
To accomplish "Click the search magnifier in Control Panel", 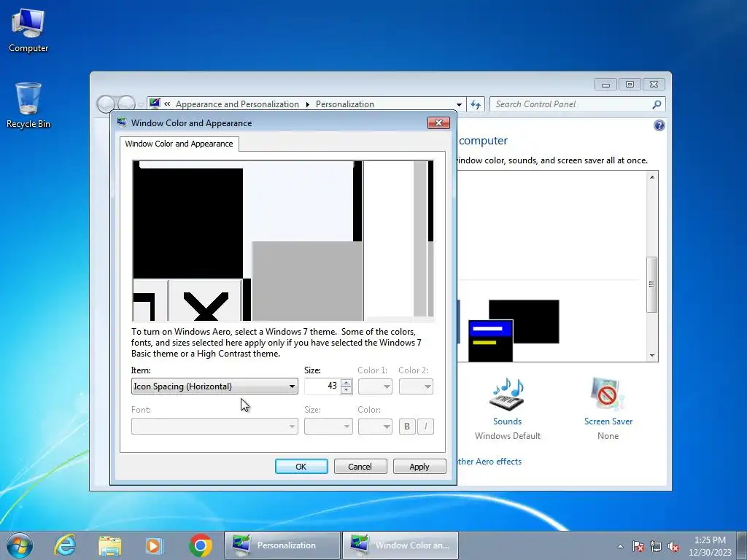I will point(657,104).
